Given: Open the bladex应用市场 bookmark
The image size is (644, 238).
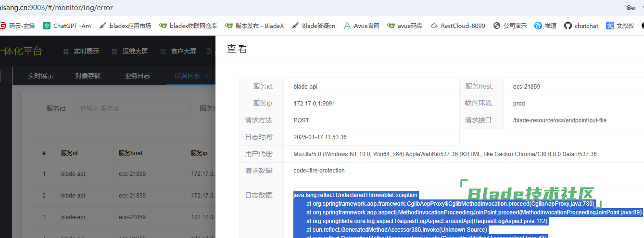Looking at the screenshot, I should pos(125,26).
